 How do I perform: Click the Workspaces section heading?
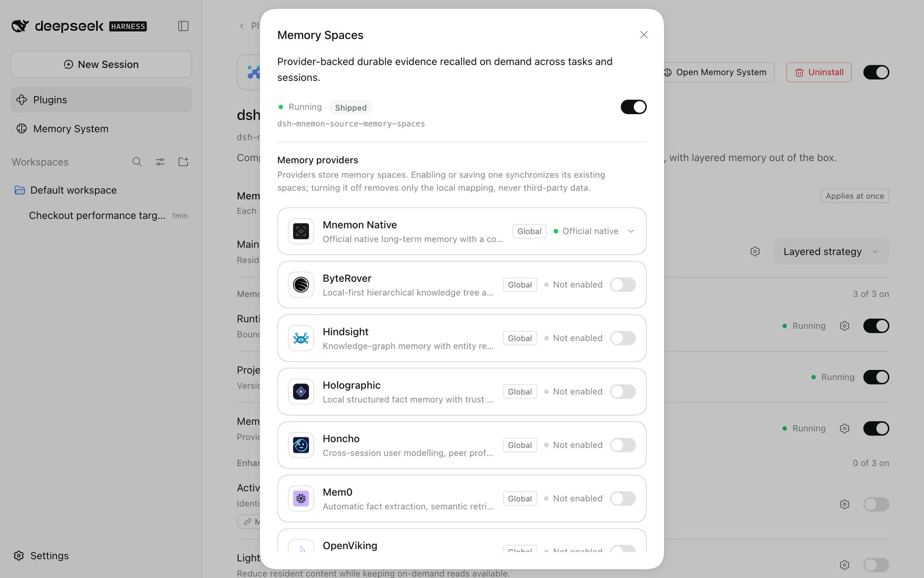pos(40,162)
